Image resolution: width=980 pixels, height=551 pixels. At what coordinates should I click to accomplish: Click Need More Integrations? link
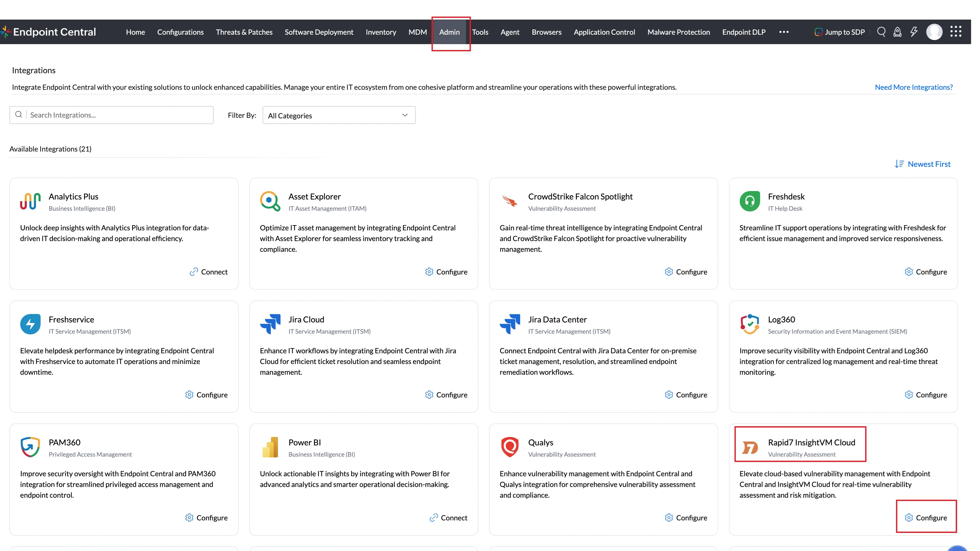[914, 87]
